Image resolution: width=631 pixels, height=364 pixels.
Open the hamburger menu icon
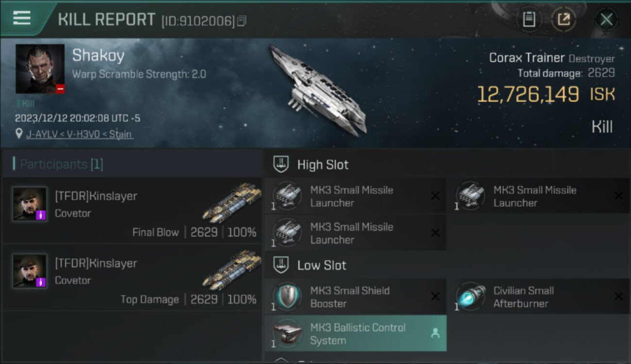pos(22,18)
